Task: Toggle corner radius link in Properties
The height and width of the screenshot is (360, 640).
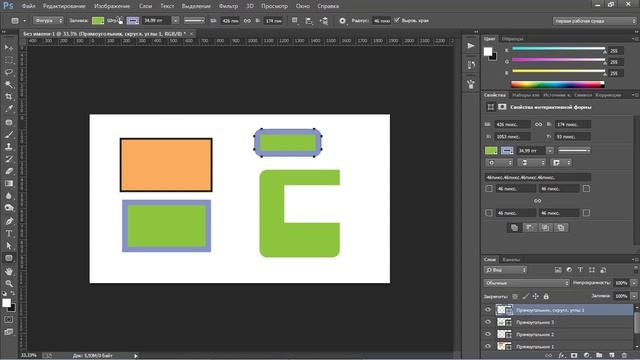Action: pyautogui.click(x=538, y=201)
